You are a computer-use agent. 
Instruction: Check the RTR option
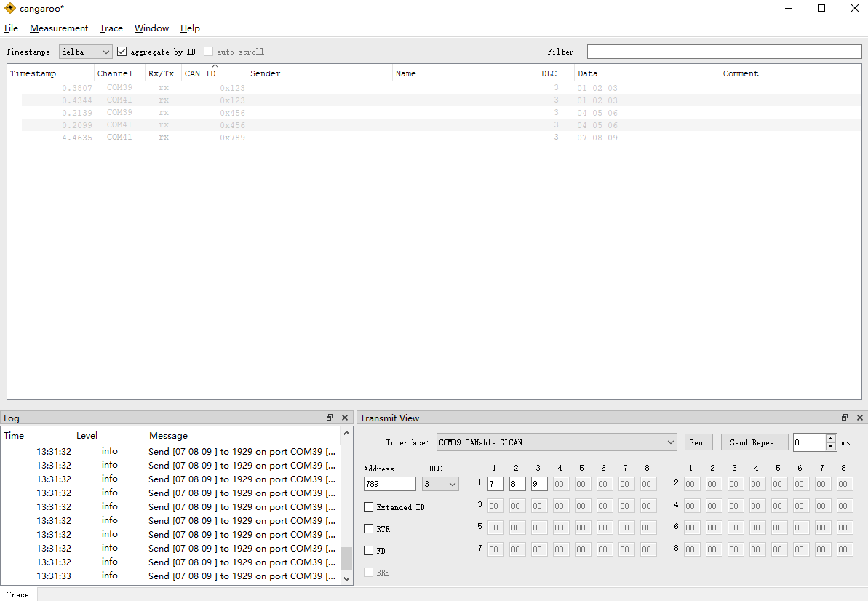click(369, 528)
